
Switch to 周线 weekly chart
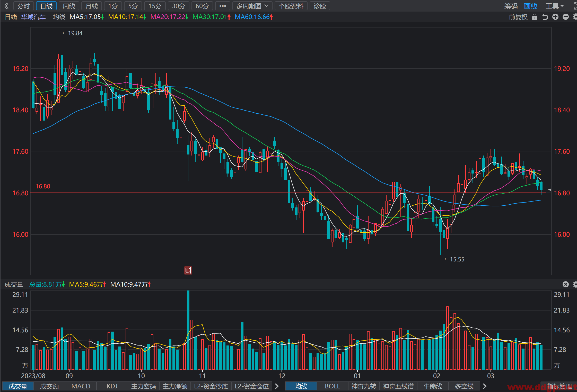69,6
